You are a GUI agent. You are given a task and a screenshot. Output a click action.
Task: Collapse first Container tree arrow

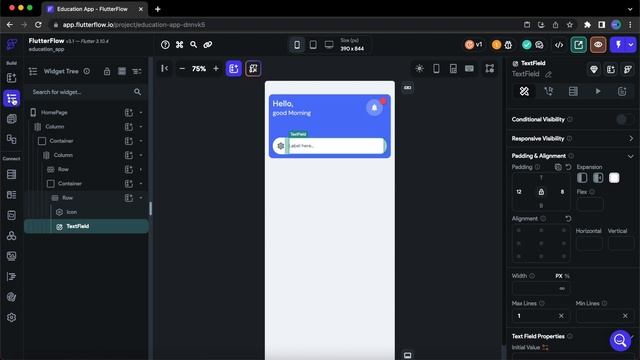click(141, 141)
